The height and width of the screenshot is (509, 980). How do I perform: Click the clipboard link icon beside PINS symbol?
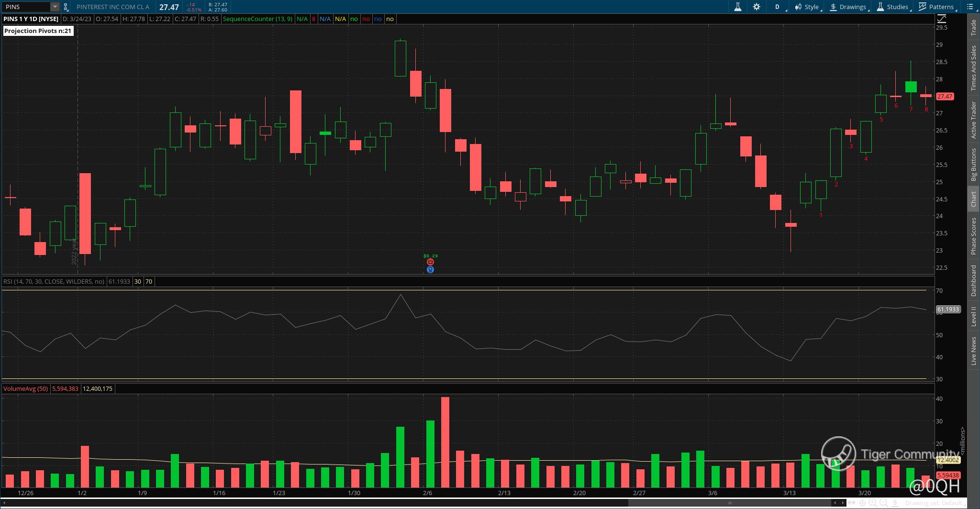[x=66, y=7]
